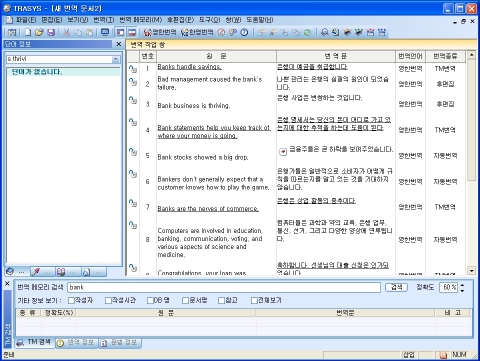Click the green refresh arrows toolbar icon
Image resolution: width=480 pixels, height=361 pixels.
point(307,32)
